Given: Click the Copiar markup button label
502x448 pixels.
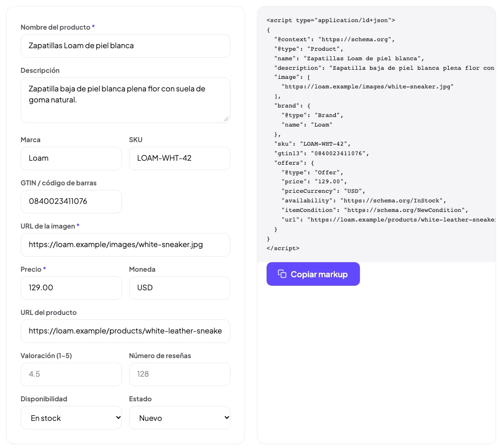Looking at the screenshot, I should tap(319, 274).
